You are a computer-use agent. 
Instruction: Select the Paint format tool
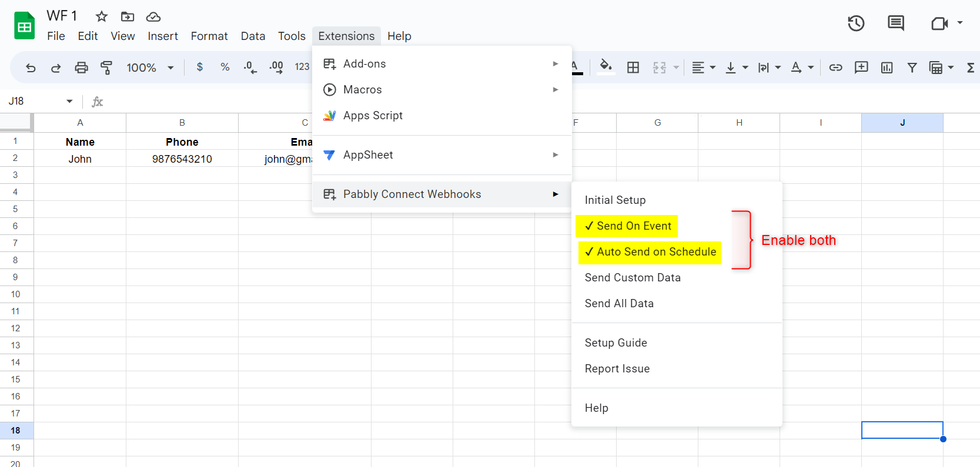click(106, 68)
